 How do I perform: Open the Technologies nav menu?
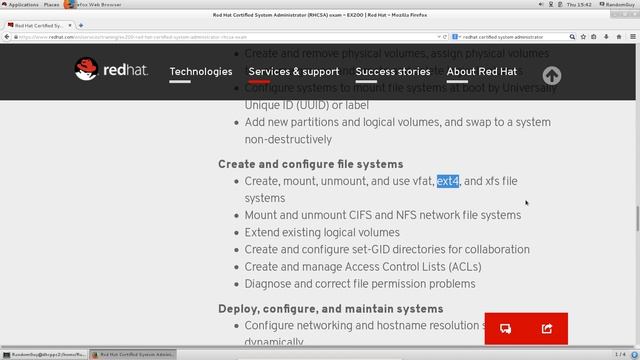pos(201,71)
